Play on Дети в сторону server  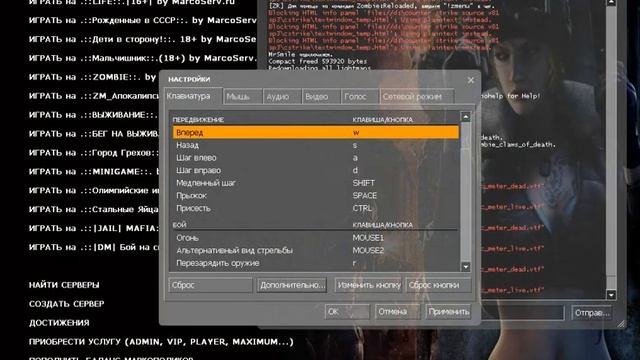coord(142,39)
